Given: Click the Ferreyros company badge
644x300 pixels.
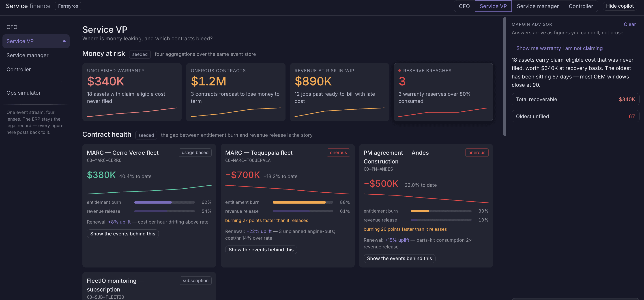Looking at the screenshot, I should click(68, 6).
